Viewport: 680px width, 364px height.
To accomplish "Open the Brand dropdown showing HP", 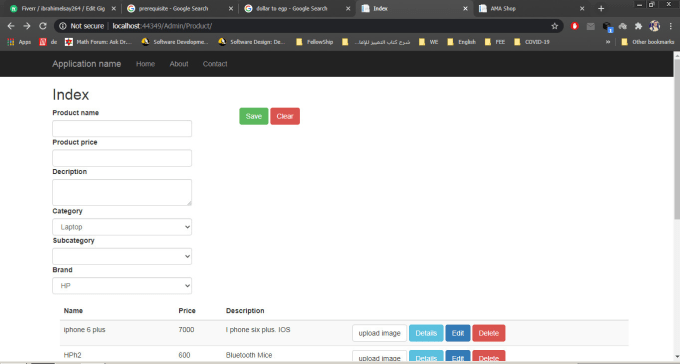I will point(122,286).
